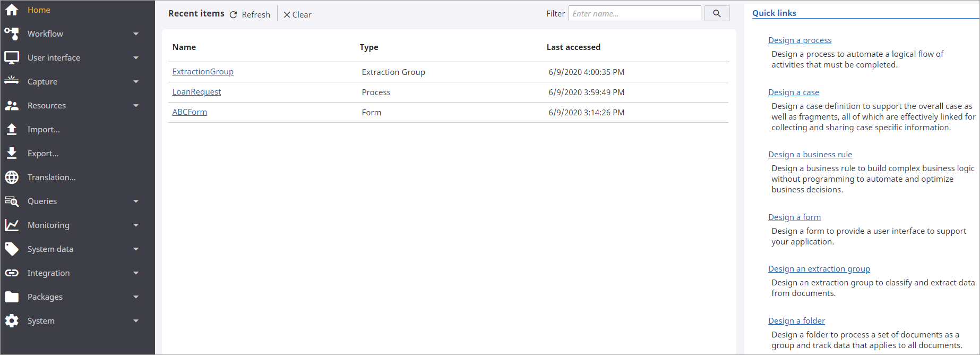Image resolution: width=980 pixels, height=355 pixels.
Task: Clear the recent items list
Action: point(297,14)
